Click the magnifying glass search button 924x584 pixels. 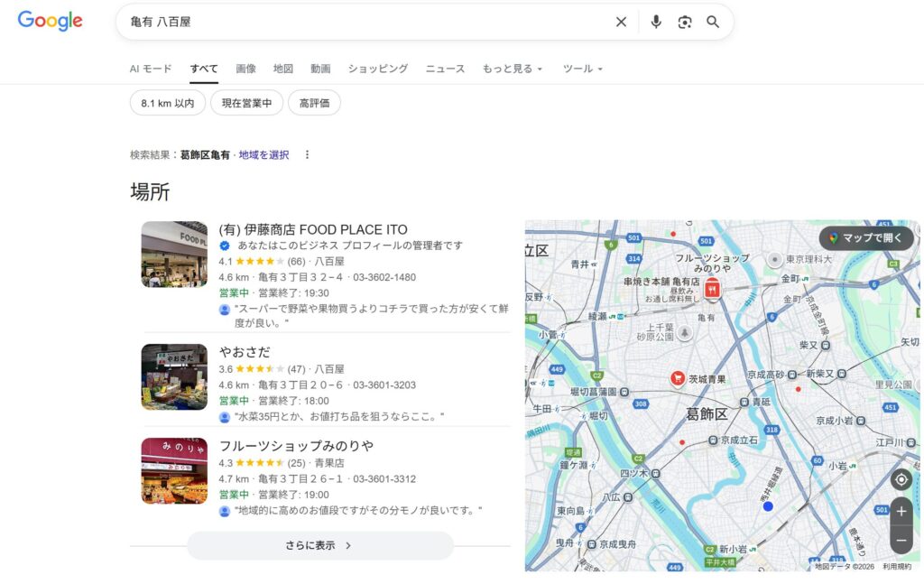pos(713,22)
